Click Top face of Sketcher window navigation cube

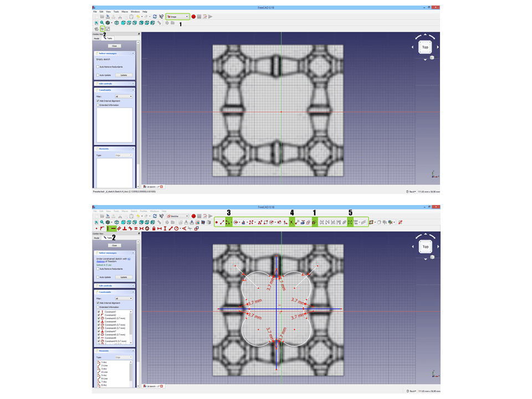point(425,247)
